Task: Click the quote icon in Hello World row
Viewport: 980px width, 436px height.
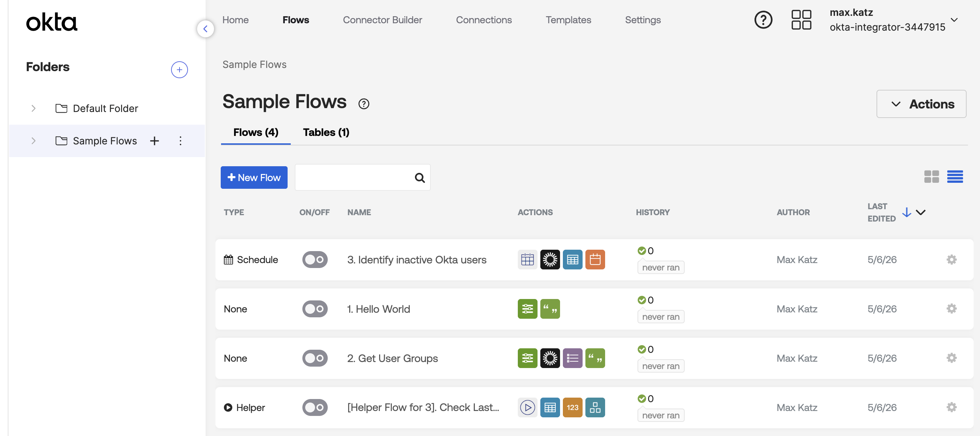Action: pyautogui.click(x=550, y=309)
